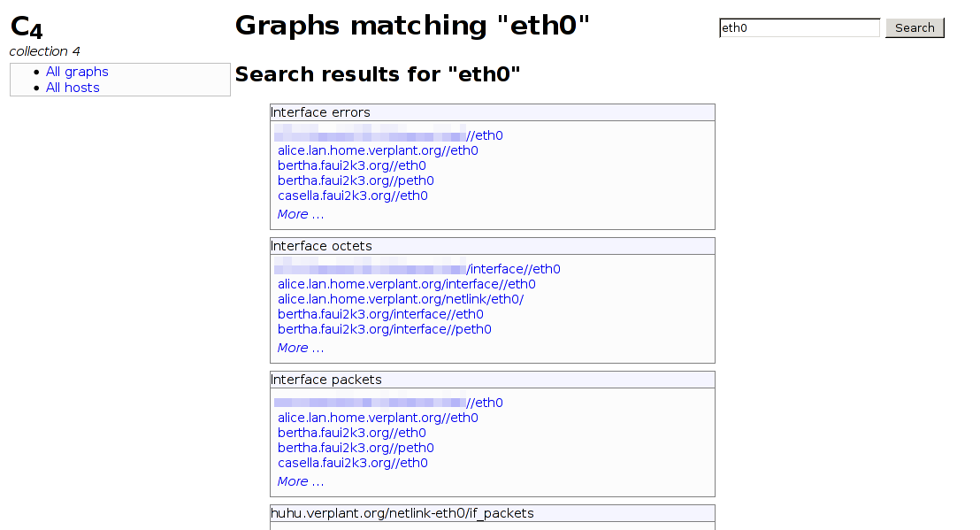Click the Search button
Viewport: 980px width, 530px height.
pos(915,28)
